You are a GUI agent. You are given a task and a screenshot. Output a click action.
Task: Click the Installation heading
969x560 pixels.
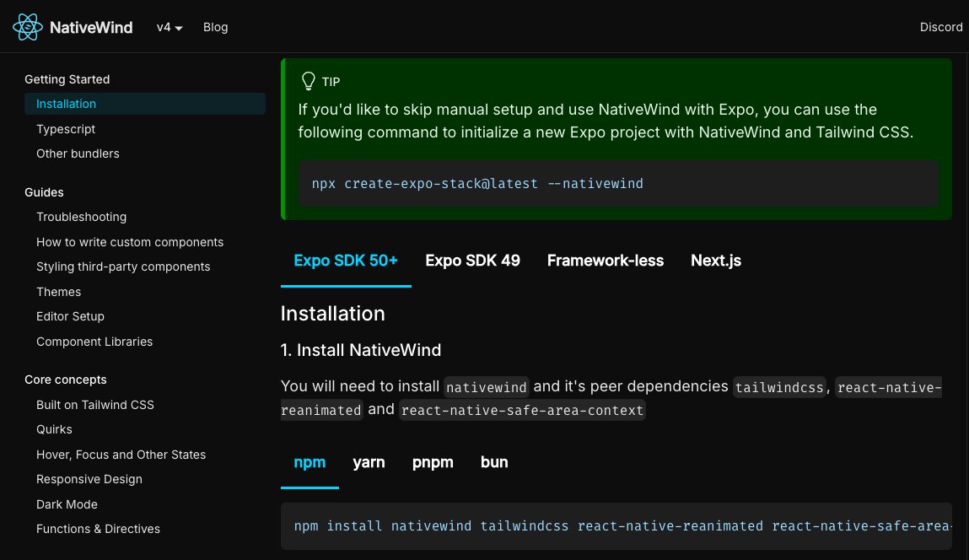tap(332, 314)
